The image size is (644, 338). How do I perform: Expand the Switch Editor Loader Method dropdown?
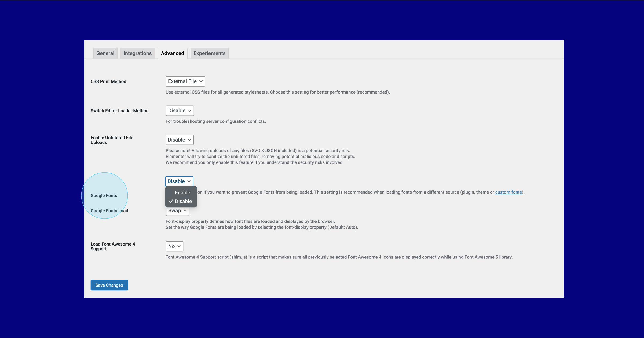tap(179, 110)
